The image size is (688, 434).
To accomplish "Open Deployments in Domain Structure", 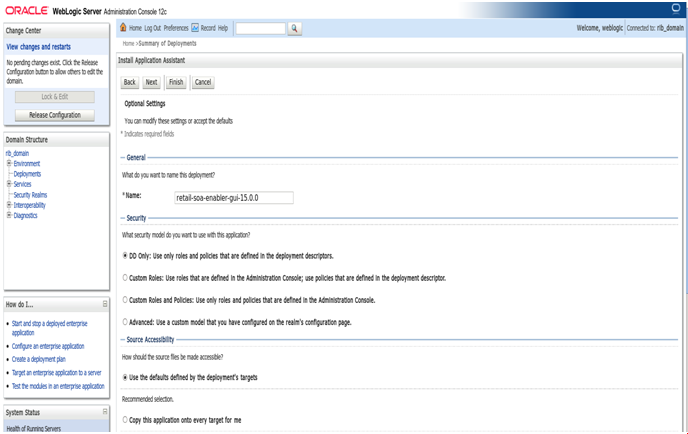I will (x=27, y=174).
